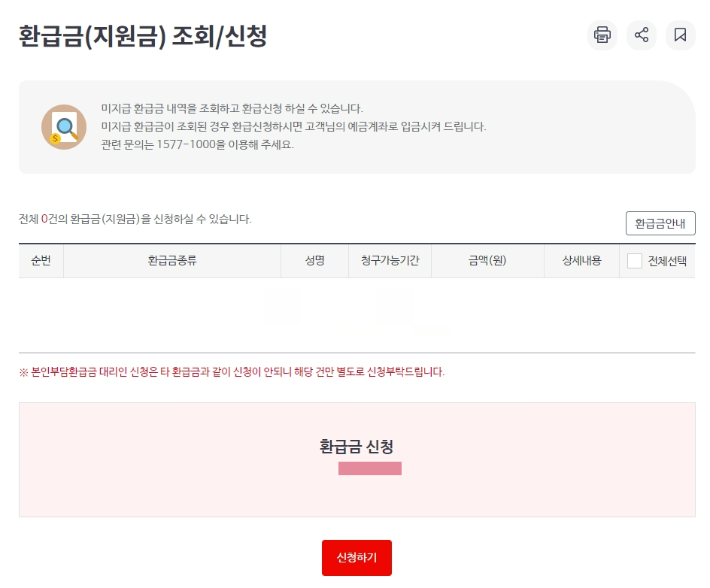Open the share icon at top right
Image resolution: width=710 pixels, height=588 pixels.
(641, 35)
